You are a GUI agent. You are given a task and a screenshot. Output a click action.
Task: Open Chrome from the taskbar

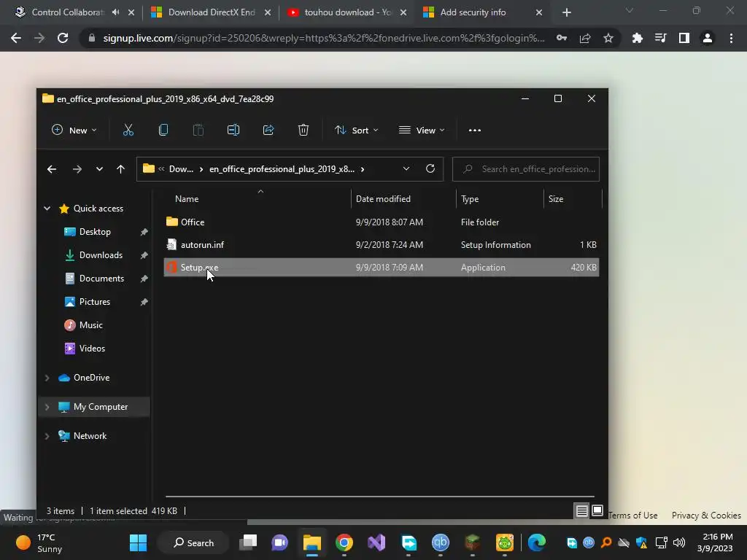pyautogui.click(x=344, y=542)
